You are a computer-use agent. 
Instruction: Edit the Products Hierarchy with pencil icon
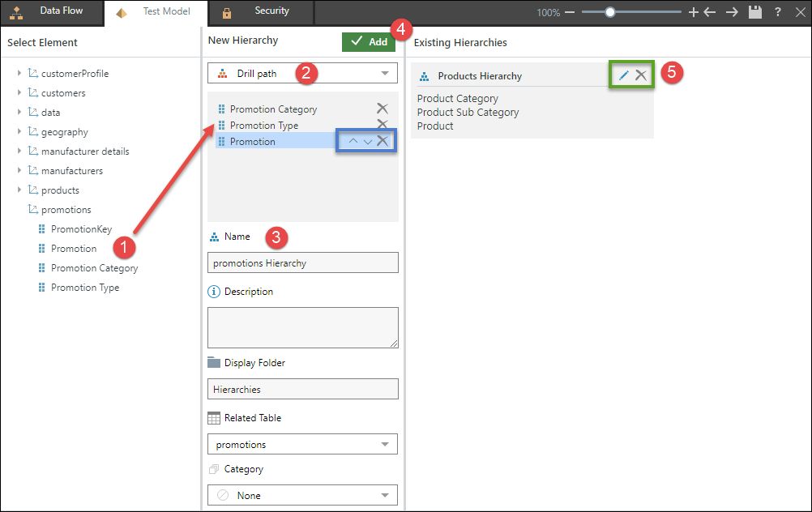click(x=624, y=75)
